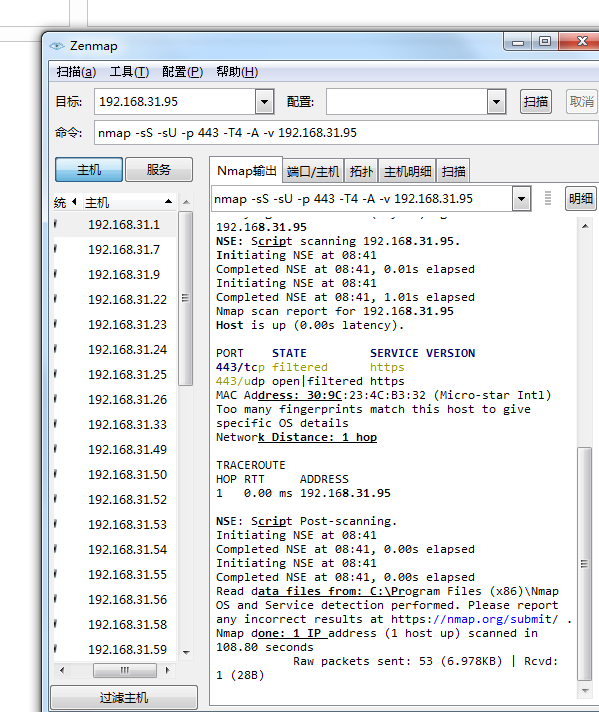Image resolution: width=599 pixels, height=712 pixels.
Task: Click the status icon beside host 192.168.31.1
Action: tap(55, 224)
